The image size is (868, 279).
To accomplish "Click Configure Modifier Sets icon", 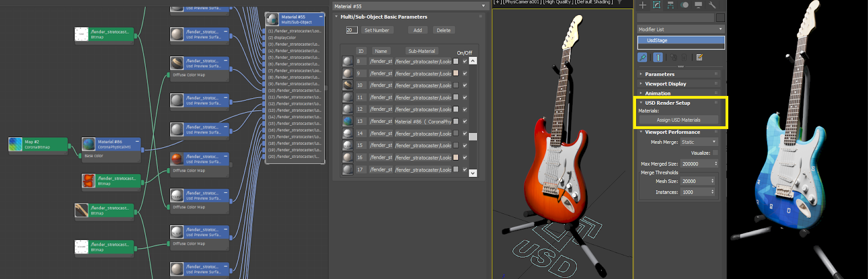I will click(x=700, y=57).
